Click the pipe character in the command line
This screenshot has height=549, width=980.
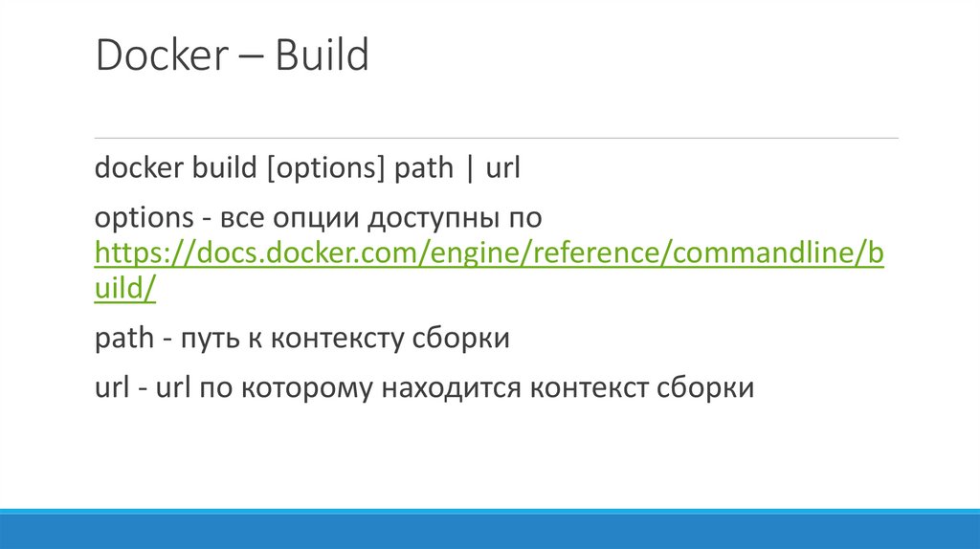pyautogui.click(x=469, y=169)
